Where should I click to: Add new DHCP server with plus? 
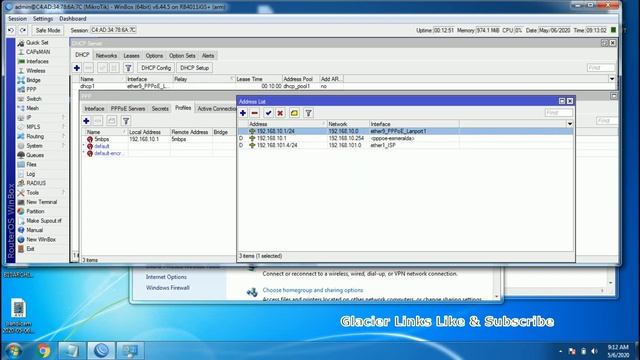click(77, 68)
